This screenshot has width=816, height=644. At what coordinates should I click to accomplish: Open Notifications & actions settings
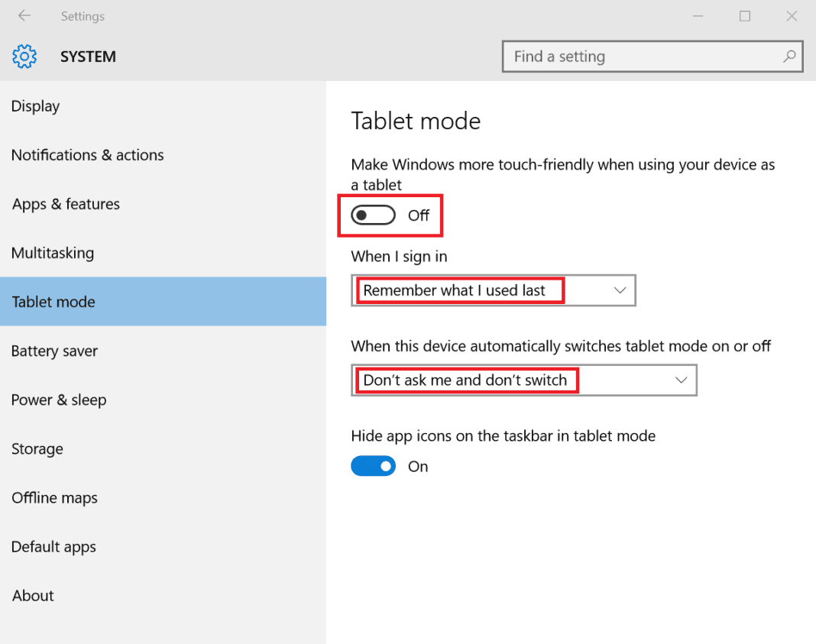pos(87,155)
